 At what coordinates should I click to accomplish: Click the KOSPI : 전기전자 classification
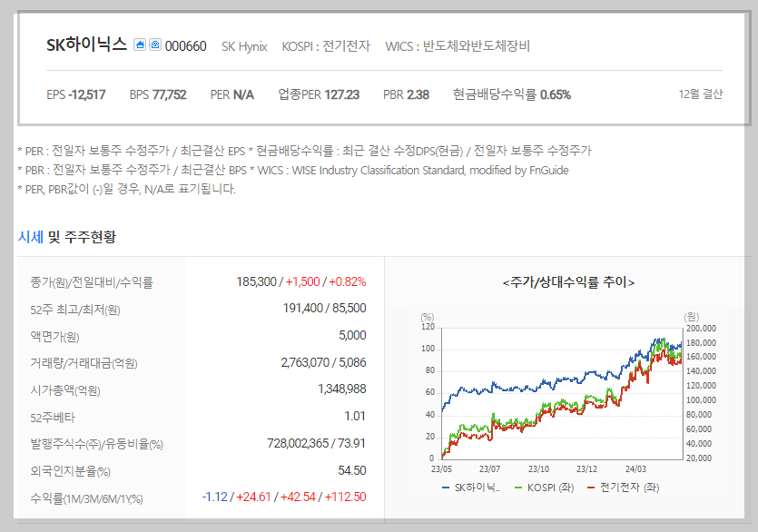click(x=326, y=46)
